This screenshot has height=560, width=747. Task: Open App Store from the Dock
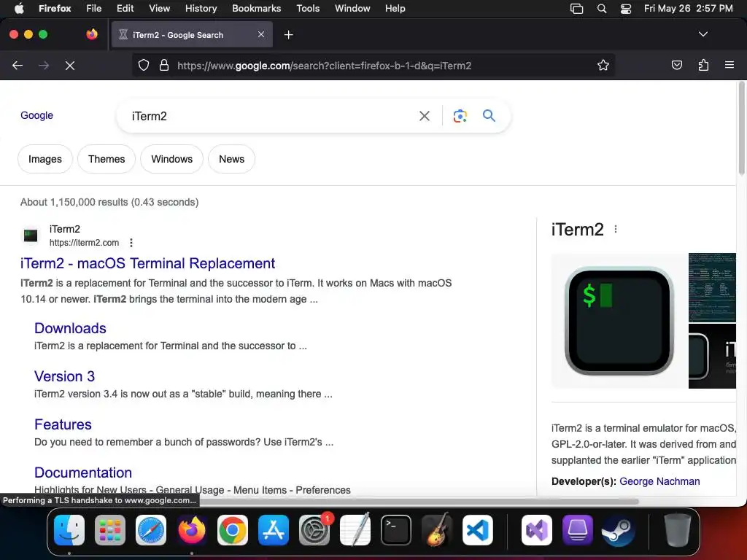(x=274, y=530)
